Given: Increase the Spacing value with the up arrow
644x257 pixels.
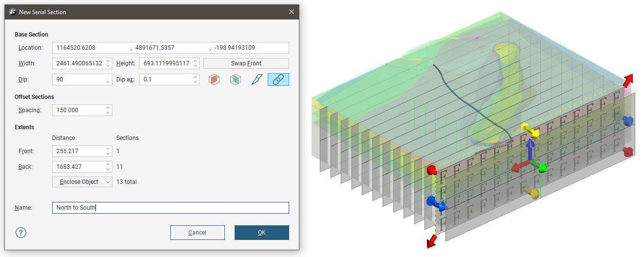Looking at the screenshot, I should 108,107.
